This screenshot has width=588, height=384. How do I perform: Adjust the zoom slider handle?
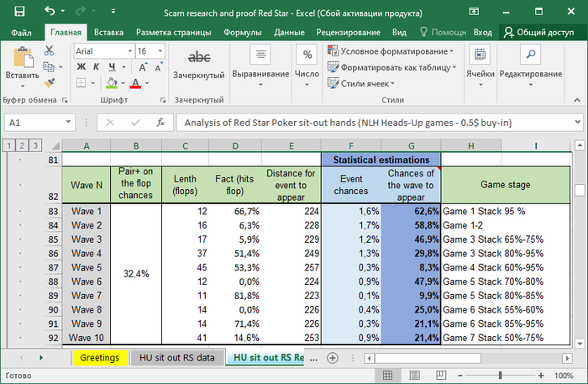(x=500, y=375)
